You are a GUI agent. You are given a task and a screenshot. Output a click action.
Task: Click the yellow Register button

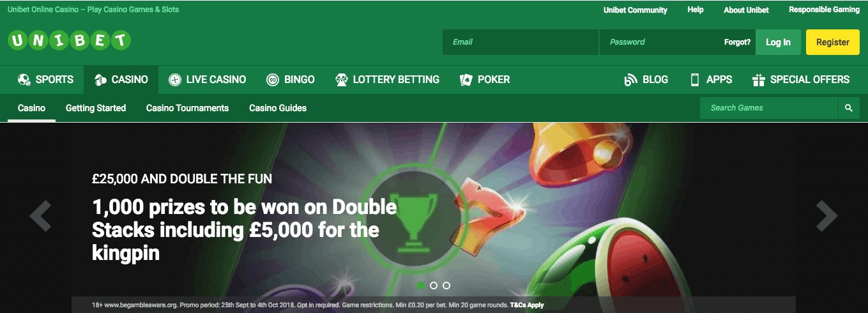pyautogui.click(x=833, y=42)
